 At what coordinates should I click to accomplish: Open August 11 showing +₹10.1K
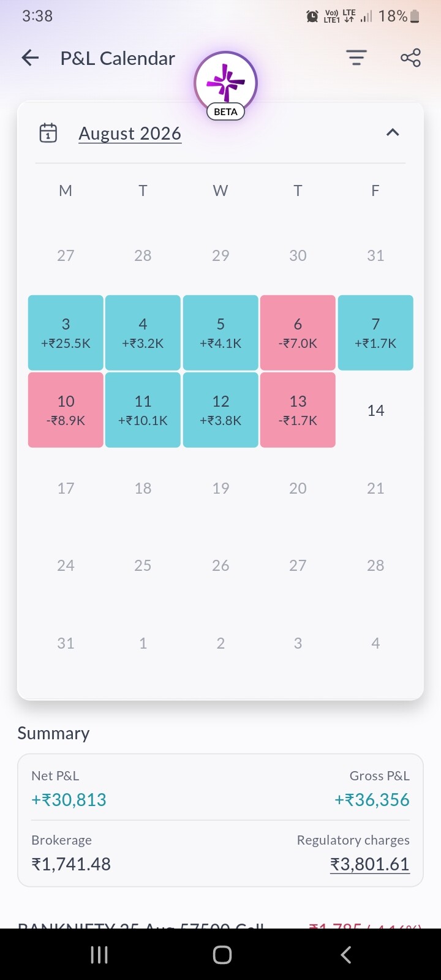[x=143, y=410]
